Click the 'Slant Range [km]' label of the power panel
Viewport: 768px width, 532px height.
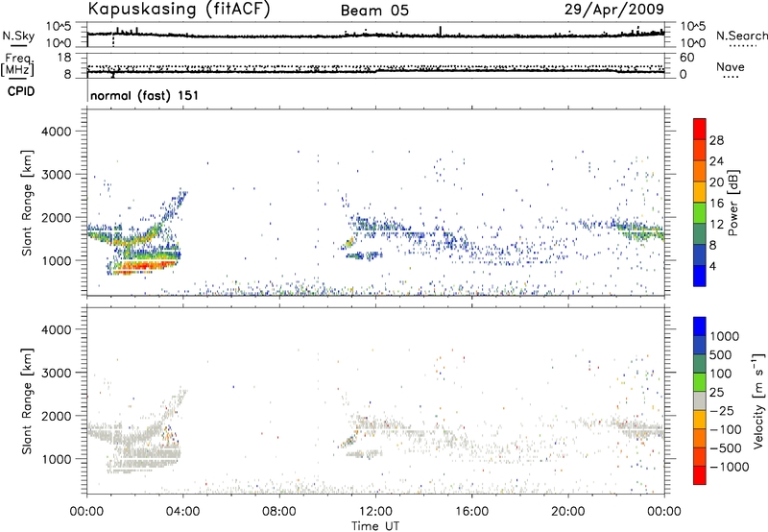(x=27, y=203)
